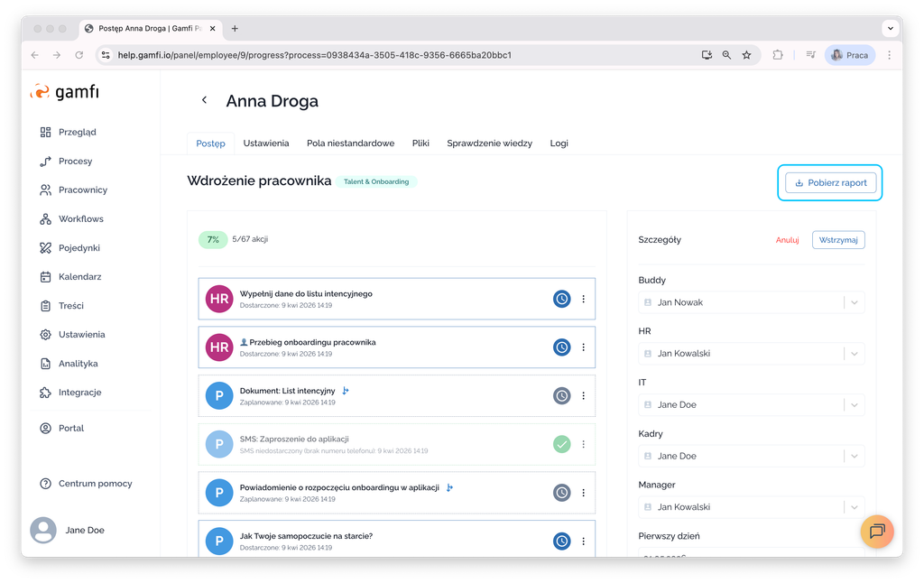Switch to the Pola niestandardowe tab

coord(350,143)
